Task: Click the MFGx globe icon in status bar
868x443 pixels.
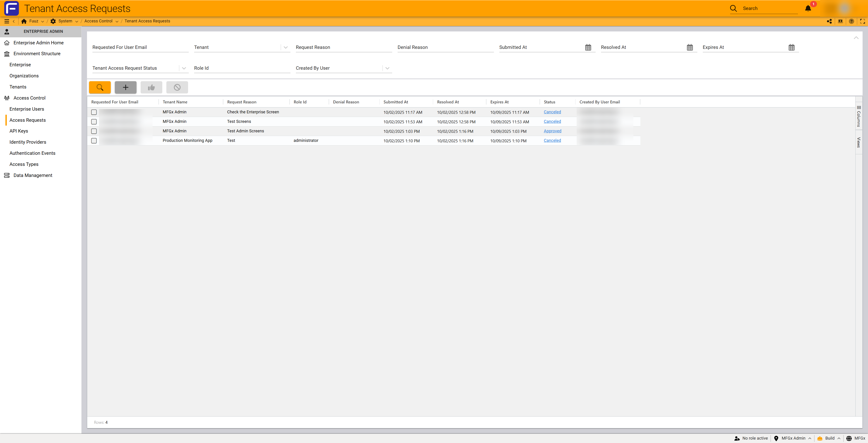Action: [849, 438]
